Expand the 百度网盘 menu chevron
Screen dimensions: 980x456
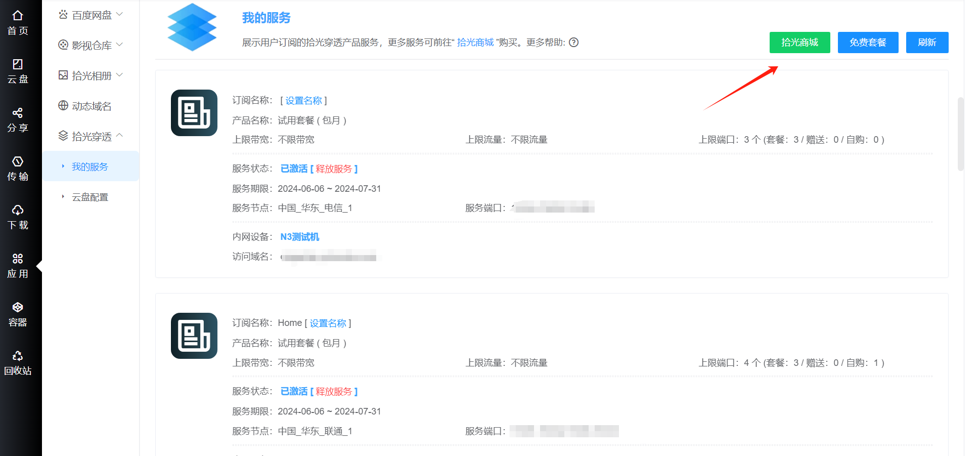pos(120,14)
